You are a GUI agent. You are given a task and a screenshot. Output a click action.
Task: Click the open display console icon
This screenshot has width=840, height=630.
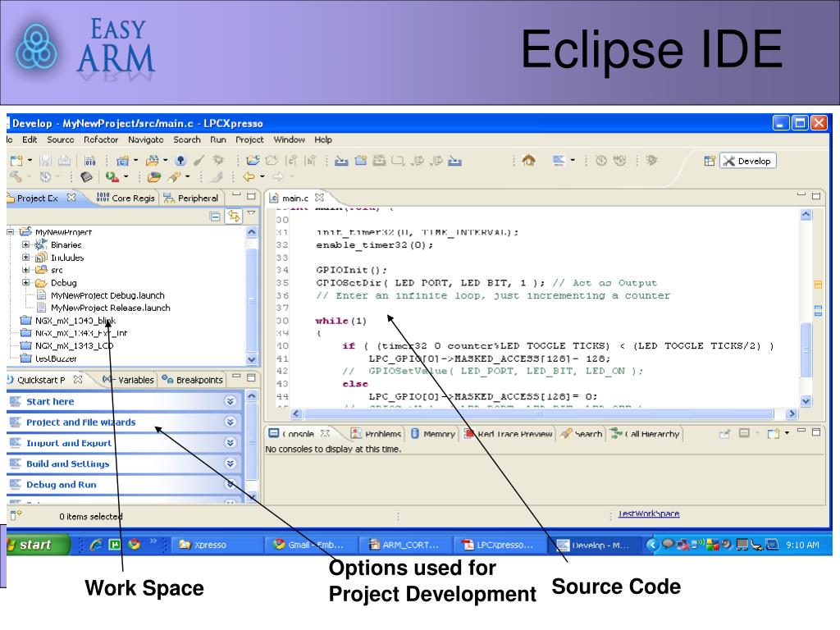(x=773, y=433)
